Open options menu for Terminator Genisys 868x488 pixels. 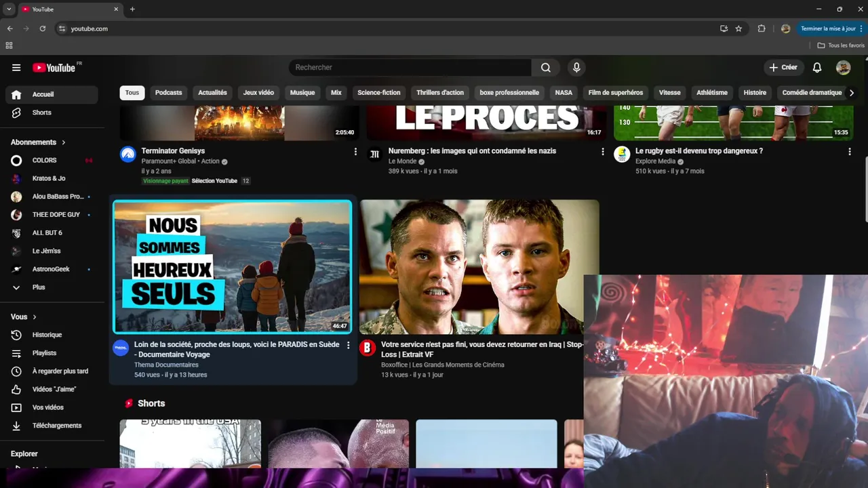pos(355,152)
